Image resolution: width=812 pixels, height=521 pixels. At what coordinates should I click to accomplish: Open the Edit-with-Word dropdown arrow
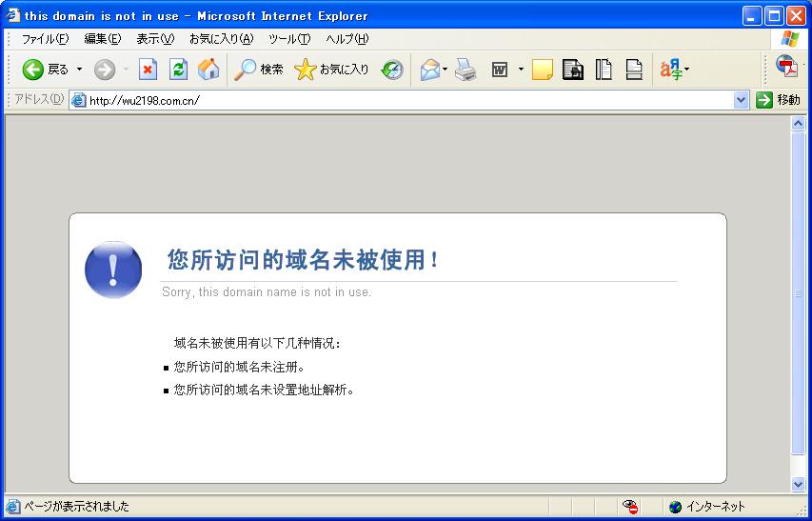click(x=521, y=70)
